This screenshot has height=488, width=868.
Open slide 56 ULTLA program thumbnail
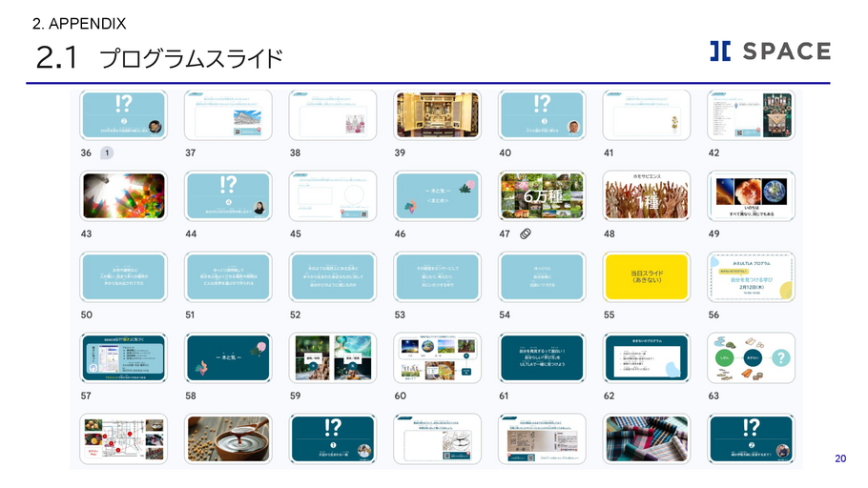coord(751,276)
